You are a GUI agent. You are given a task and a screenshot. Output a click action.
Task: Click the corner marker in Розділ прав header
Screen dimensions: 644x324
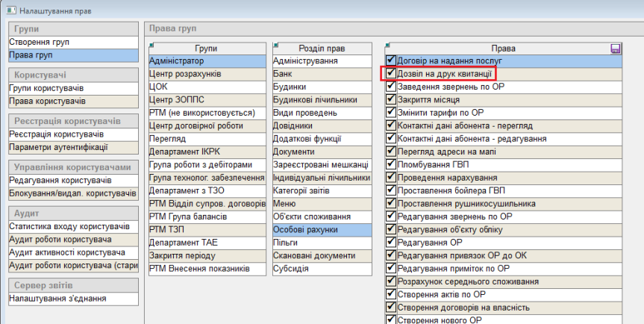(x=276, y=46)
